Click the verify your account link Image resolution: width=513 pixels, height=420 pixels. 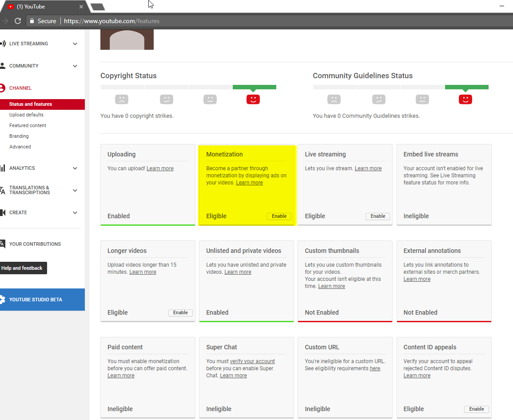(252, 361)
